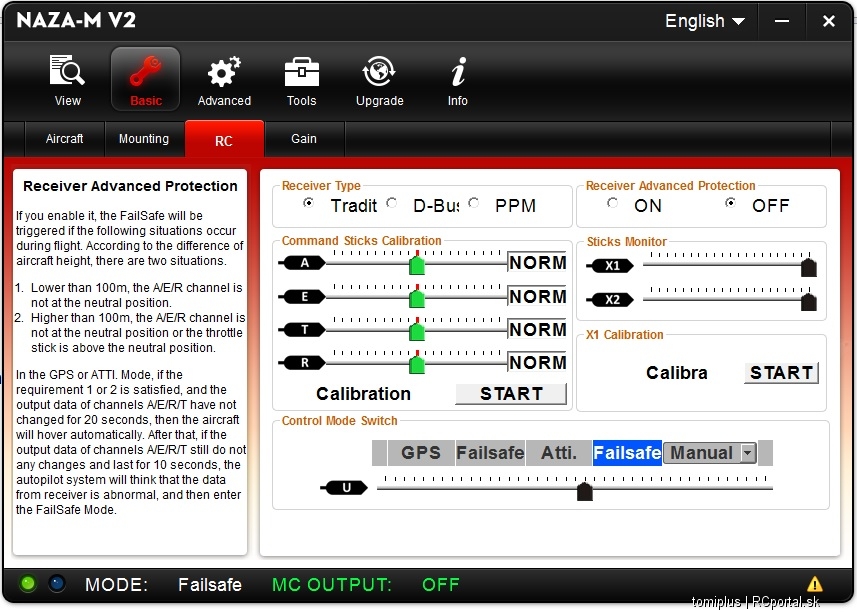Click the X1 monitor slider handle
Viewport: 857px width, 612px height.
[x=808, y=268]
